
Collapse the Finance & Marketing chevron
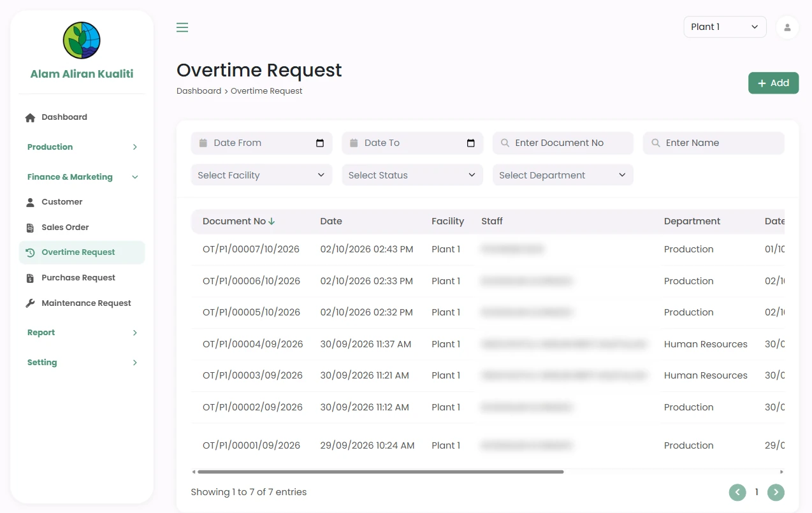[134, 177]
